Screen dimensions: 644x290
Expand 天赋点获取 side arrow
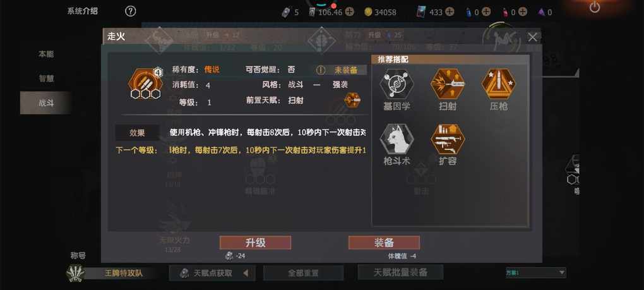tap(246, 273)
